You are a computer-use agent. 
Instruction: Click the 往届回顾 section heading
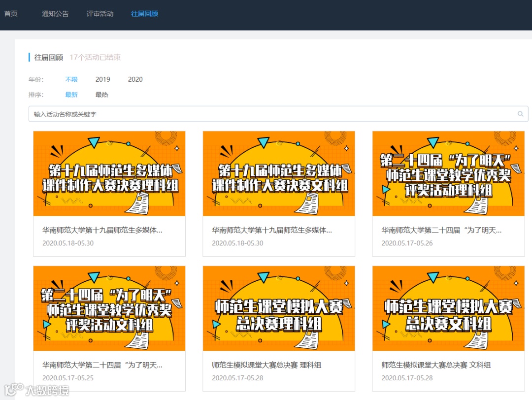tap(48, 57)
